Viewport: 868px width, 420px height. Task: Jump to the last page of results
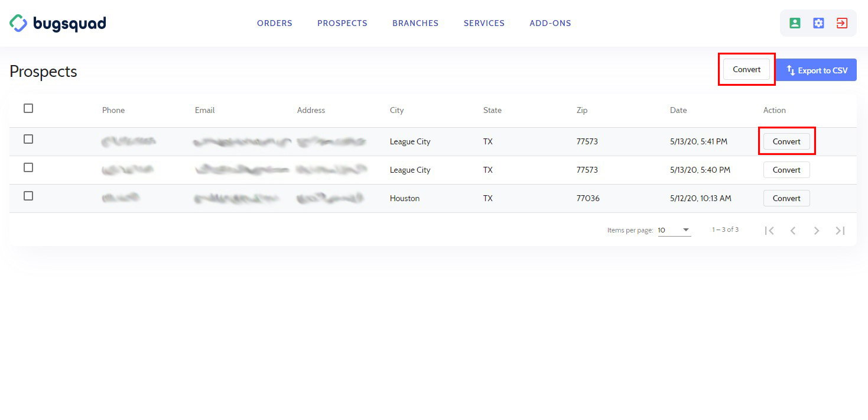point(840,231)
